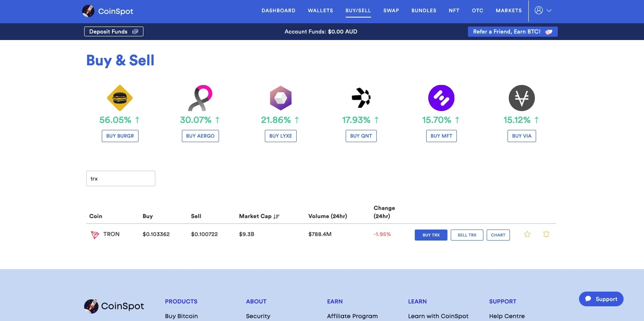Click TRON market cap $9.3B
Viewport: 644px width, 321px height.
coord(247,234)
